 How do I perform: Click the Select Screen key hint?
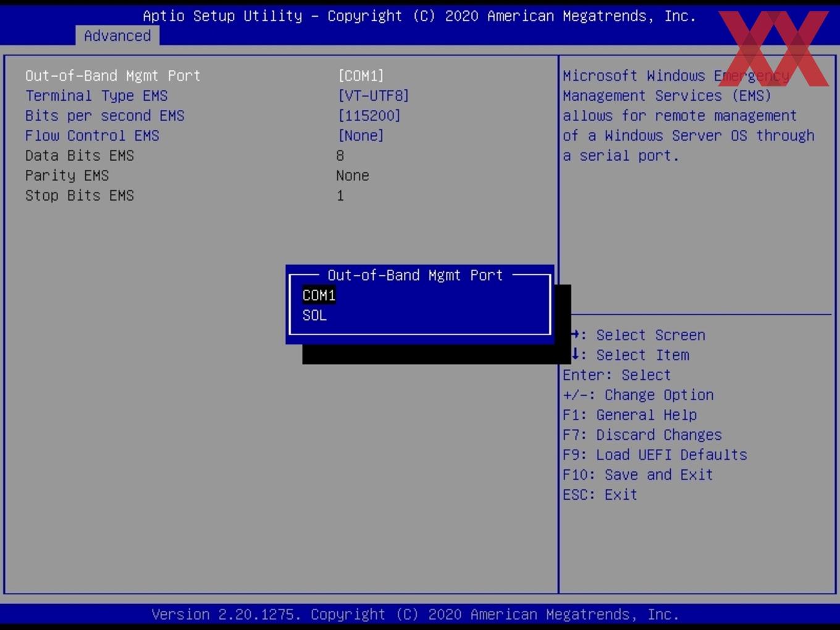point(638,335)
